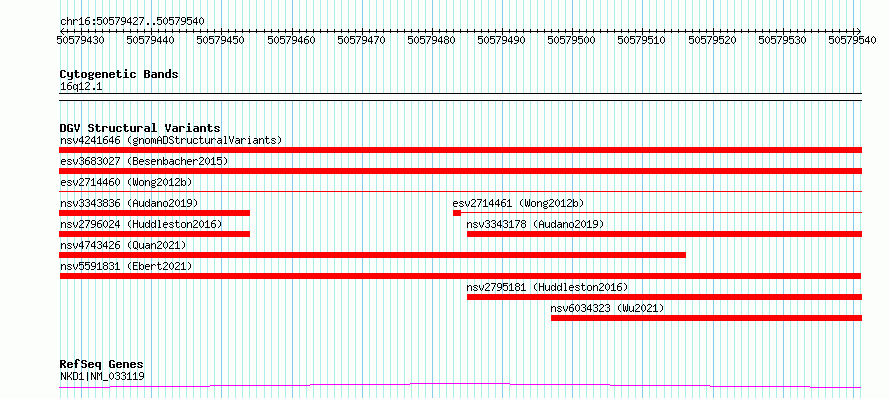The width and height of the screenshot is (890, 398).
Task: Open variant label nsv4743426 (Quan2021)
Action: click(123, 245)
